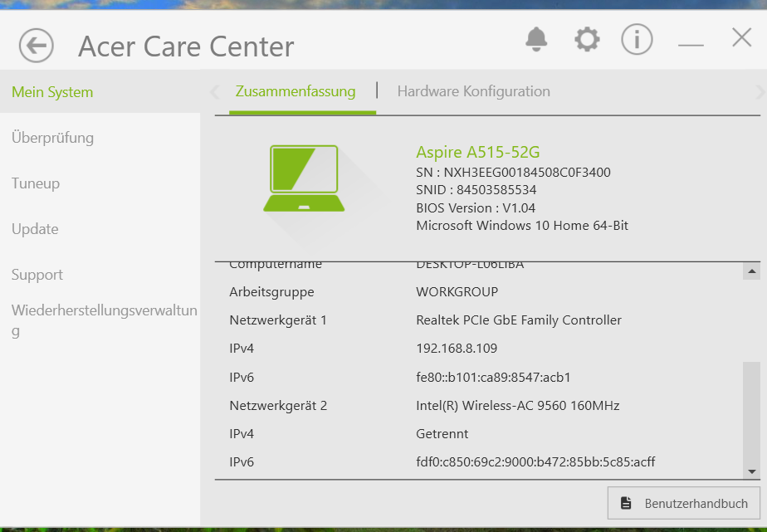Open settings with the gear icon

pyautogui.click(x=587, y=40)
